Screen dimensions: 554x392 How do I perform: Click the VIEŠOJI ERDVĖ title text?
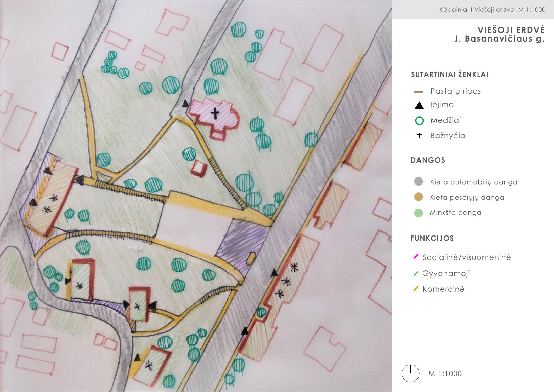[511, 30]
